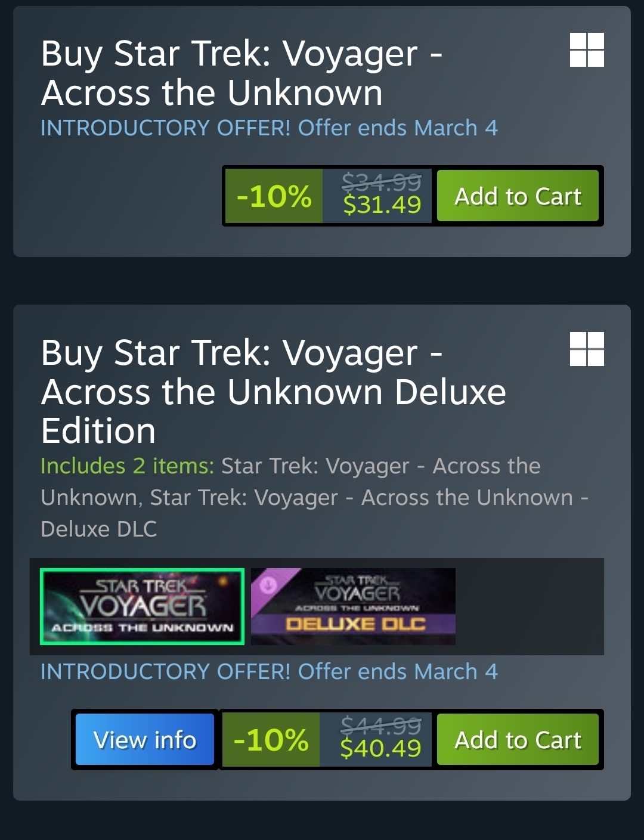Add the $31.49 standard edition to cart
This screenshot has height=840, width=644.
tap(518, 196)
